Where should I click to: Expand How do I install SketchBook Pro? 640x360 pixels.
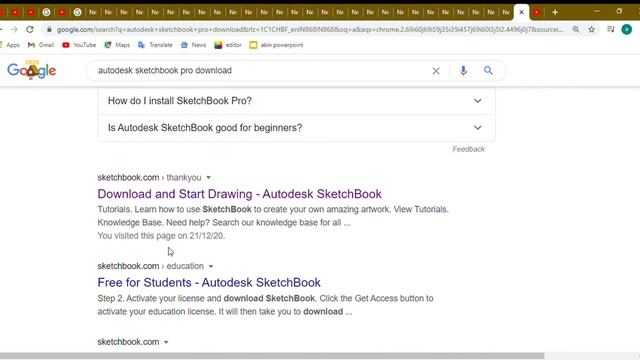tap(296, 101)
